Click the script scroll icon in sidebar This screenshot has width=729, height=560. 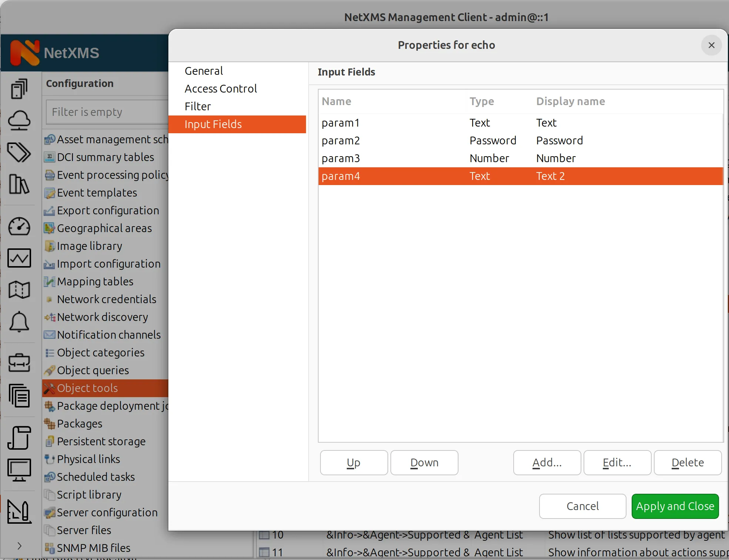19,438
